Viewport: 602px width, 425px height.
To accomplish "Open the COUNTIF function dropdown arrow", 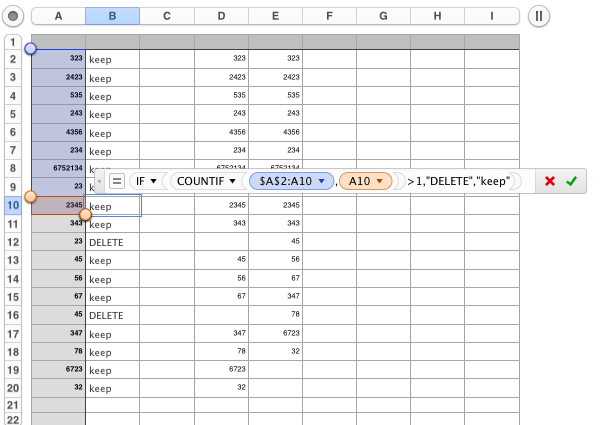I will tap(232, 181).
